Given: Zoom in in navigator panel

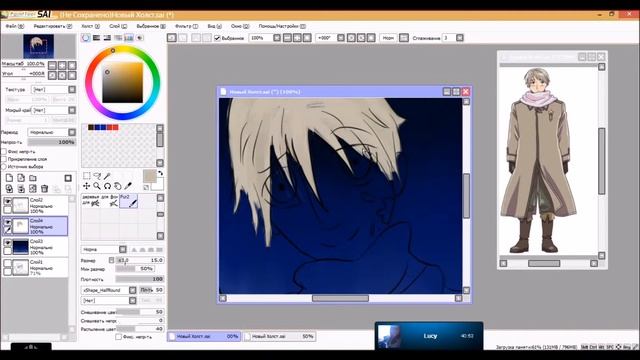Looking at the screenshot, I should 62,65.
